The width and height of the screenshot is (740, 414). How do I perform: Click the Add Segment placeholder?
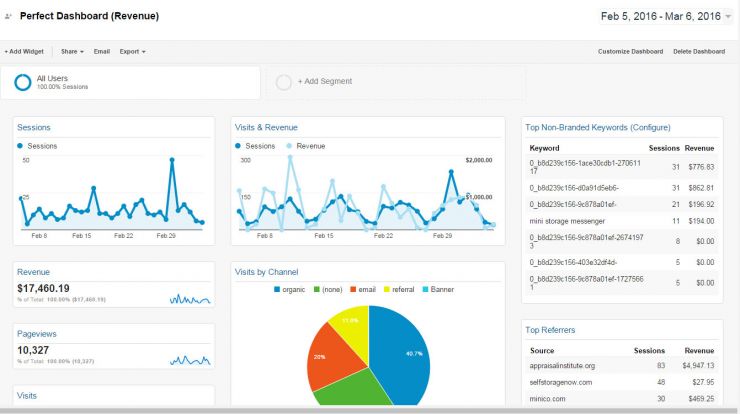click(x=395, y=83)
